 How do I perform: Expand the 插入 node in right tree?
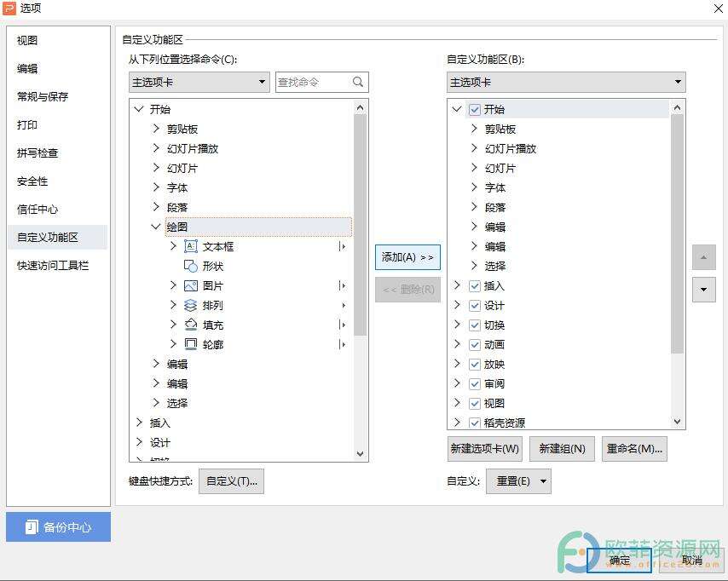pyautogui.click(x=457, y=286)
